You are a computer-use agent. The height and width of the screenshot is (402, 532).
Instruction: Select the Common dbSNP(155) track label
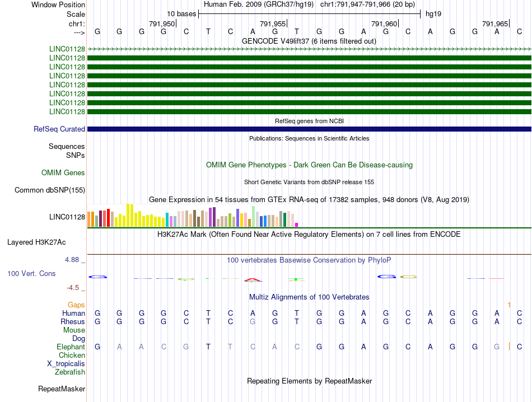click(50, 190)
